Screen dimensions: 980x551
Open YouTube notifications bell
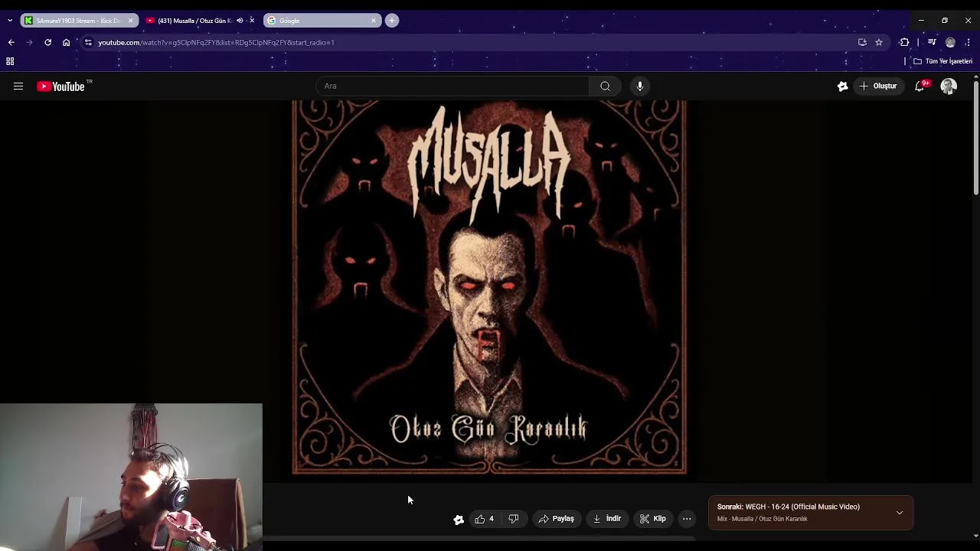tap(920, 86)
